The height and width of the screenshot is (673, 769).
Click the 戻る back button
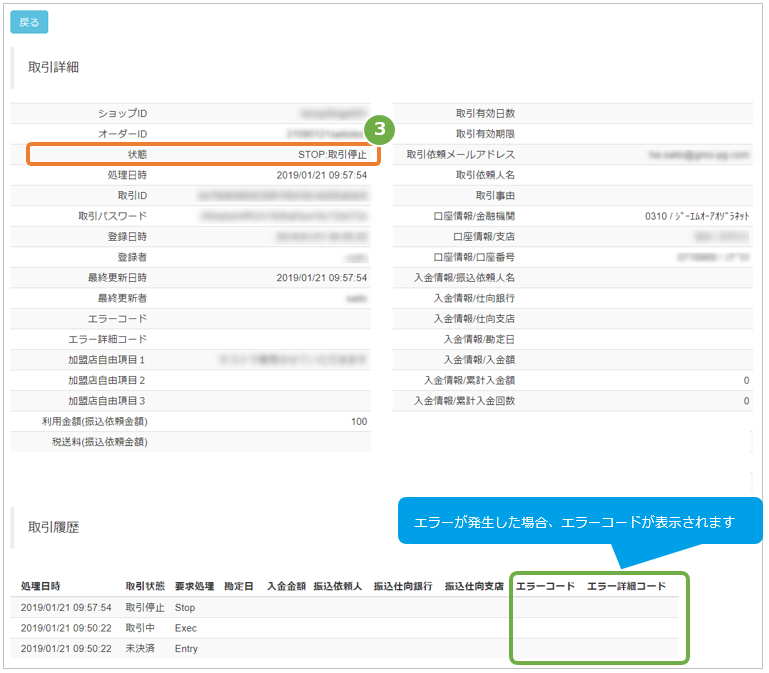coord(29,22)
